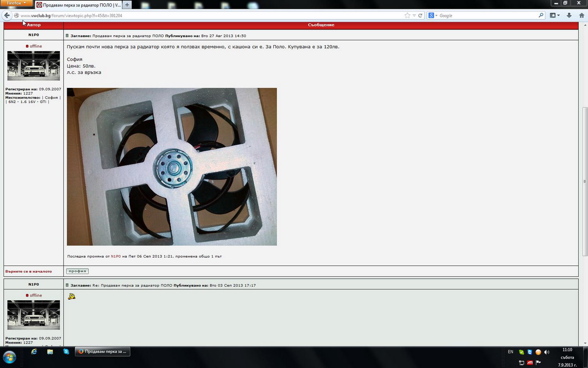Image resolution: width=588 pixels, height=368 pixels.
Task: Bookmark this page with the star icon
Action: (407, 16)
